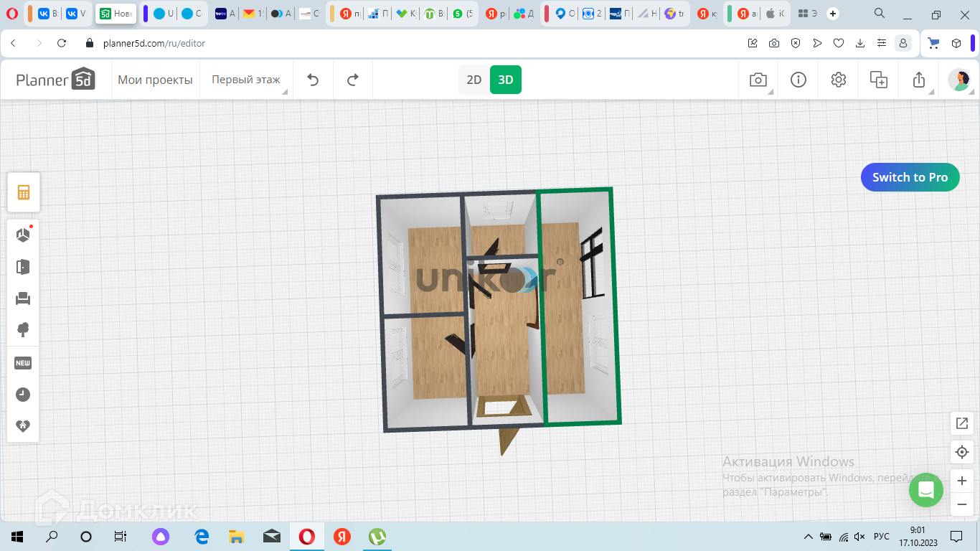
Task: Click the duplicate project icon
Action: (x=879, y=80)
